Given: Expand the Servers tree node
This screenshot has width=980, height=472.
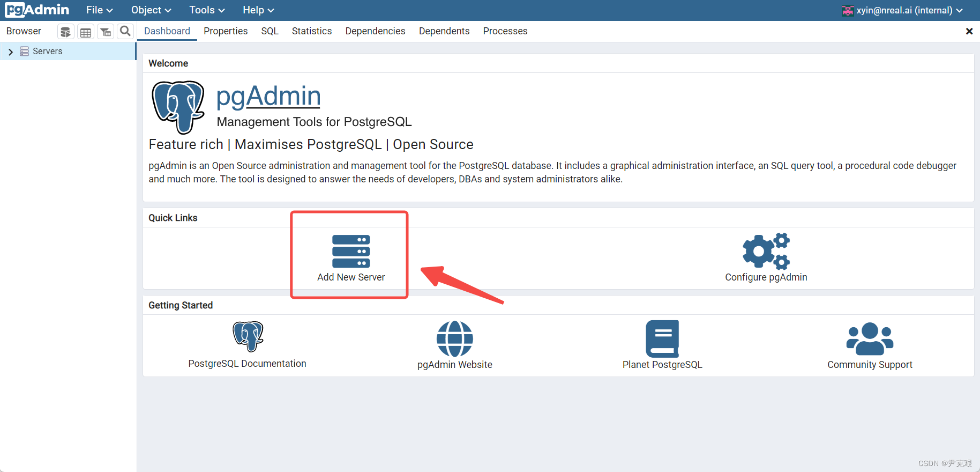Looking at the screenshot, I should (10, 51).
